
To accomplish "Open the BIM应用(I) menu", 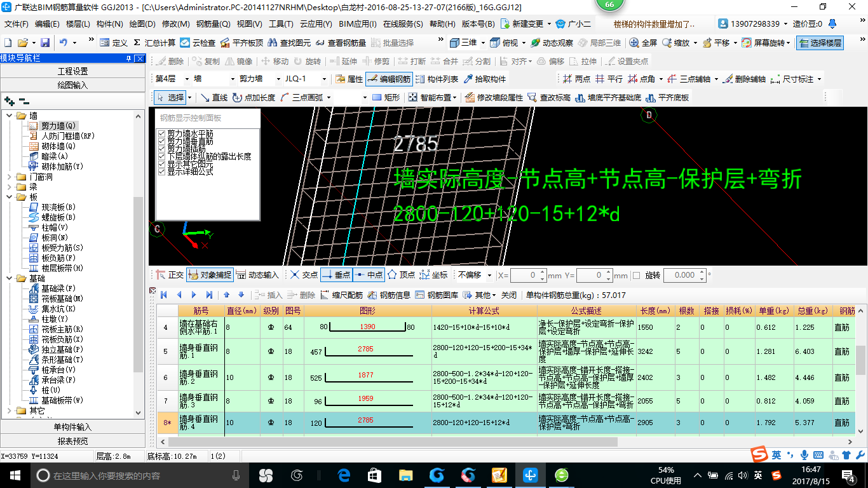I will point(358,24).
